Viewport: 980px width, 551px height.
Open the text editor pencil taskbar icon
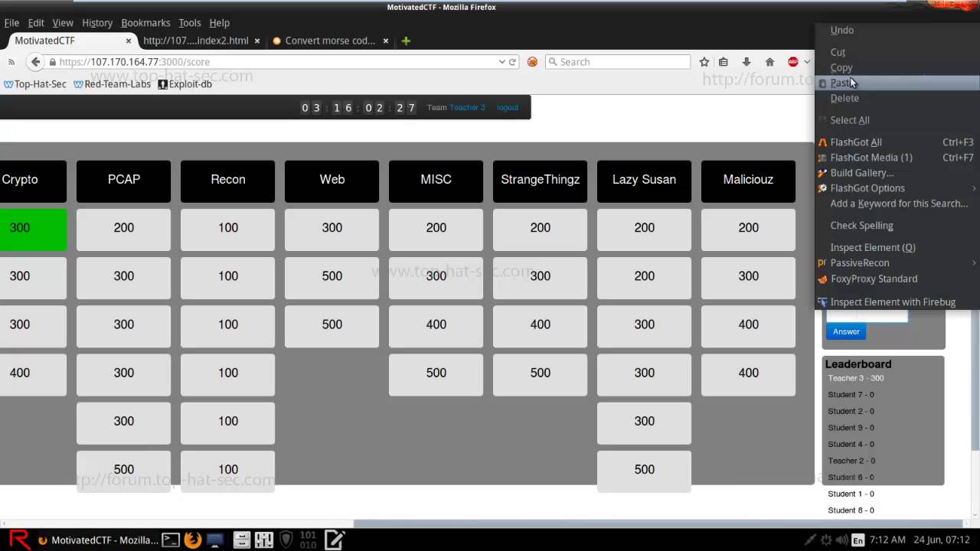tap(335, 540)
